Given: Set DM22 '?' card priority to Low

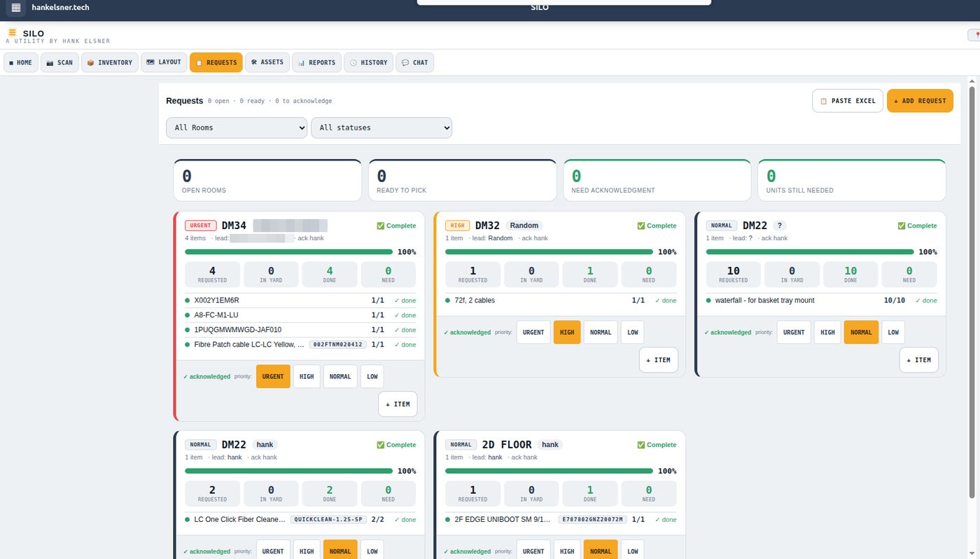Looking at the screenshot, I should tap(893, 332).
